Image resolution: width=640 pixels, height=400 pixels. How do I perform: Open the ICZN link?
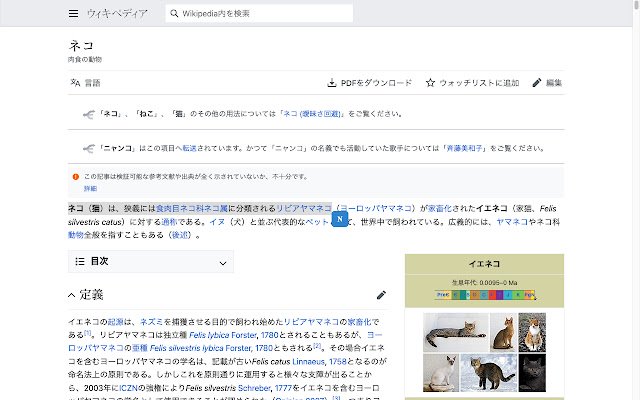click(x=129, y=388)
